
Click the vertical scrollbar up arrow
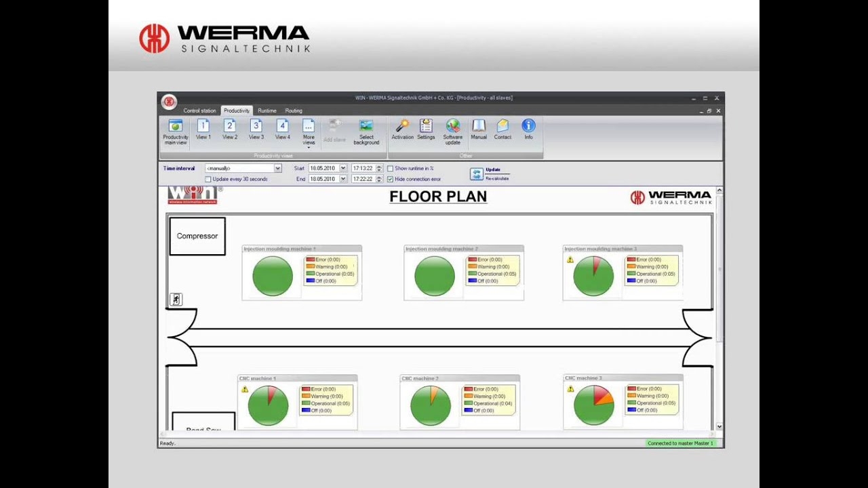[719, 190]
